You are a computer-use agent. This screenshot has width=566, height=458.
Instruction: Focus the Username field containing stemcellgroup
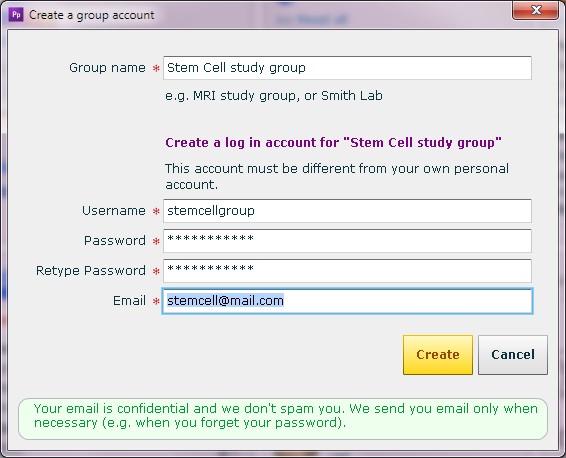(347, 211)
